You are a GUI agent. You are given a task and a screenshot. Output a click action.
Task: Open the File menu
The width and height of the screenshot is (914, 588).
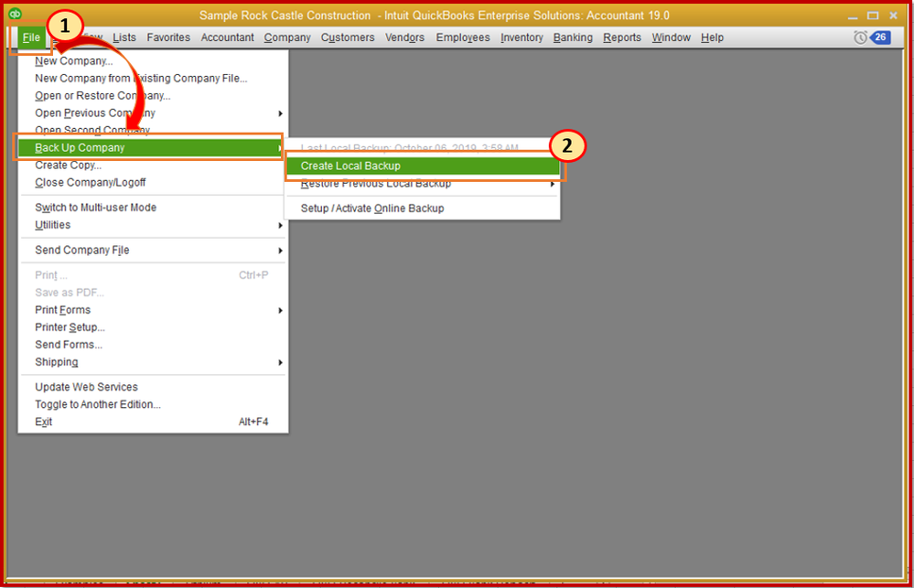point(31,37)
